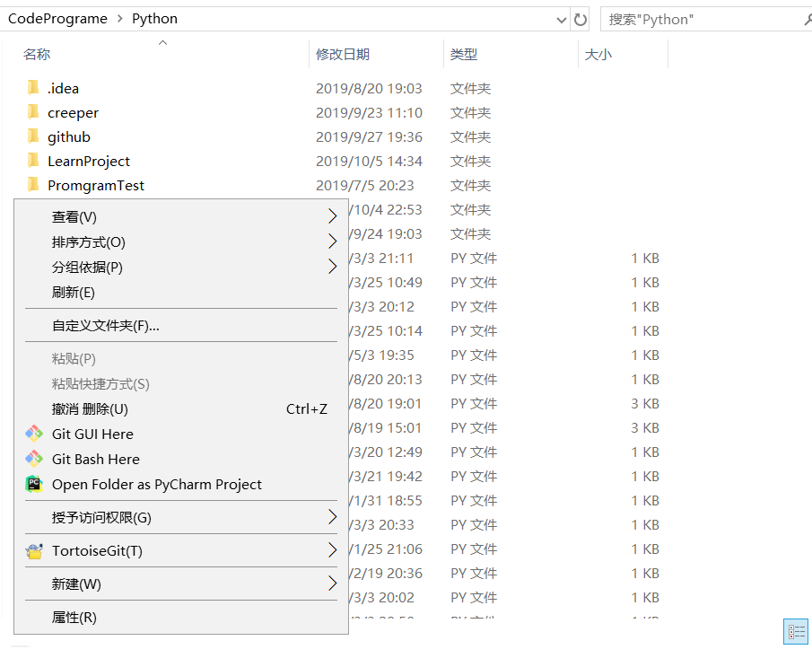Click date 2019/9/23 11:10
812x667 pixels.
pos(370,113)
